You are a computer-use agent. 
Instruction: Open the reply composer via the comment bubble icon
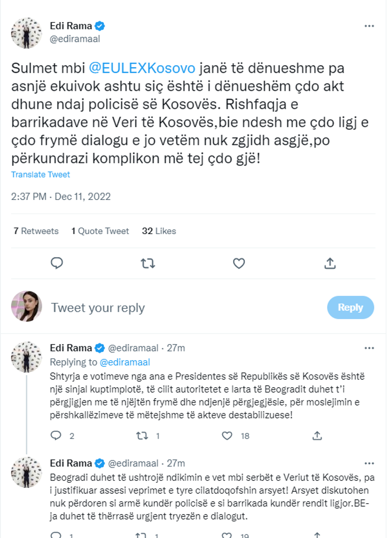(58, 263)
